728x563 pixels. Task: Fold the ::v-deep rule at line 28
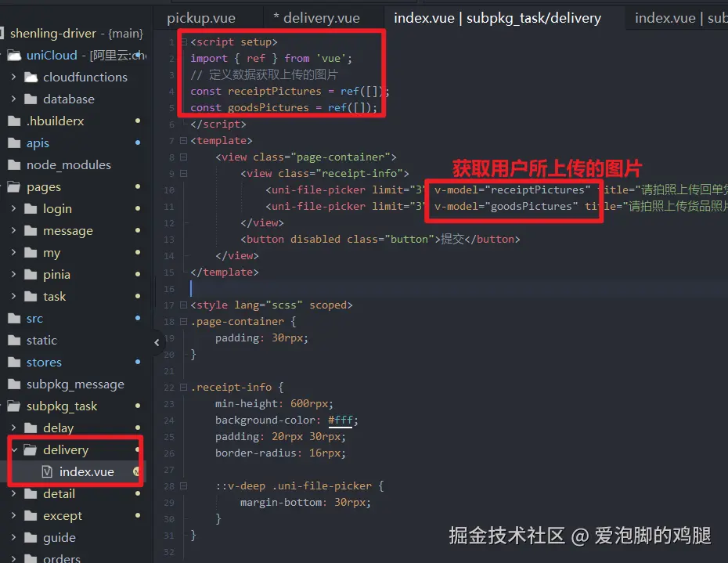[183, 486]
